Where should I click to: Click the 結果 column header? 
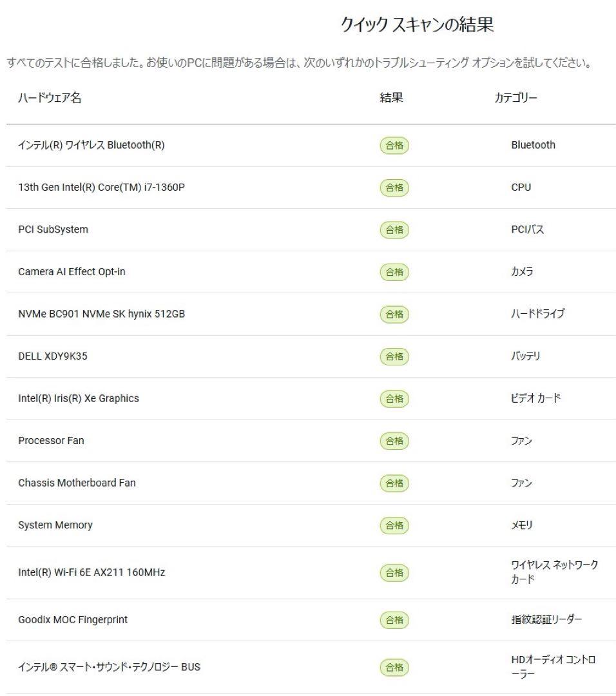click(x=391, y=98)
